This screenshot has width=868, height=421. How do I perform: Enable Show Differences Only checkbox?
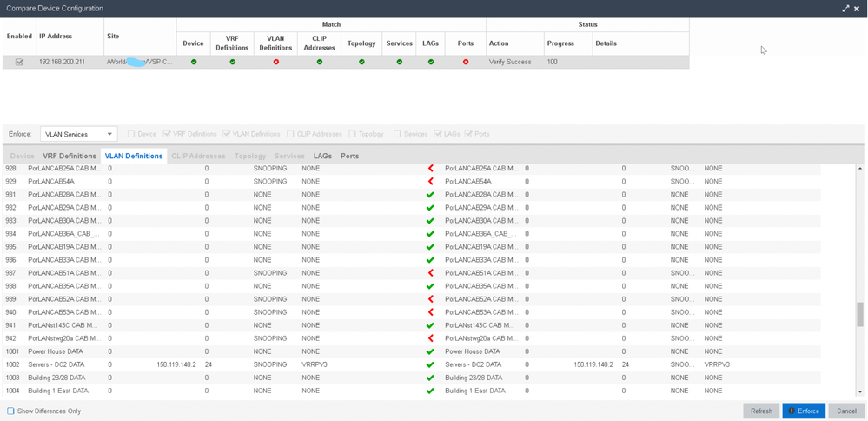coord(10,411)
